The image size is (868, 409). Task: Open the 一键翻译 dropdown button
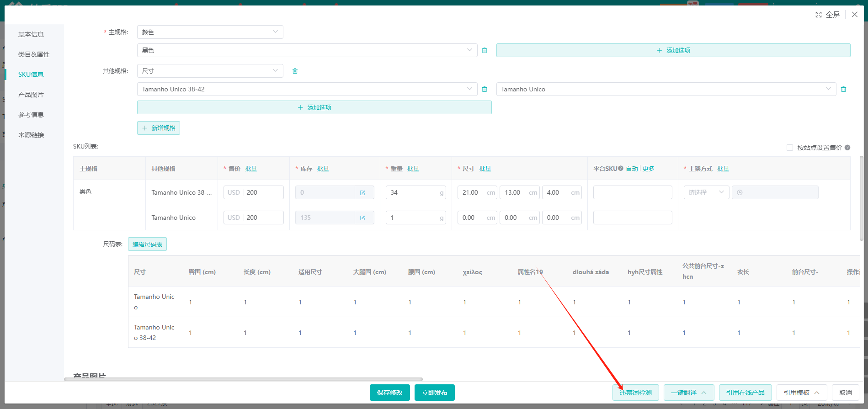(x=688, y=393)
